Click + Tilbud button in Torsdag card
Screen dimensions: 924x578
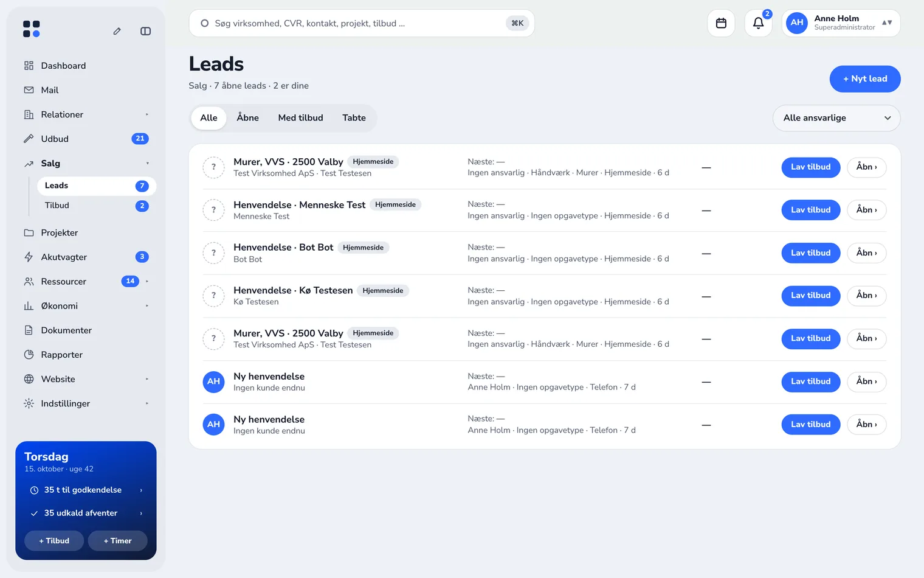[54, 541]
